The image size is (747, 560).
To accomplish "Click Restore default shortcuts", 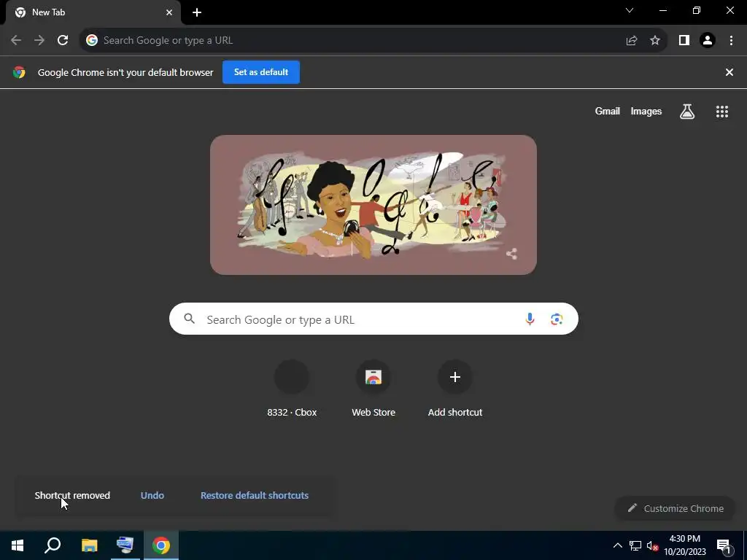I will (255, 495).
